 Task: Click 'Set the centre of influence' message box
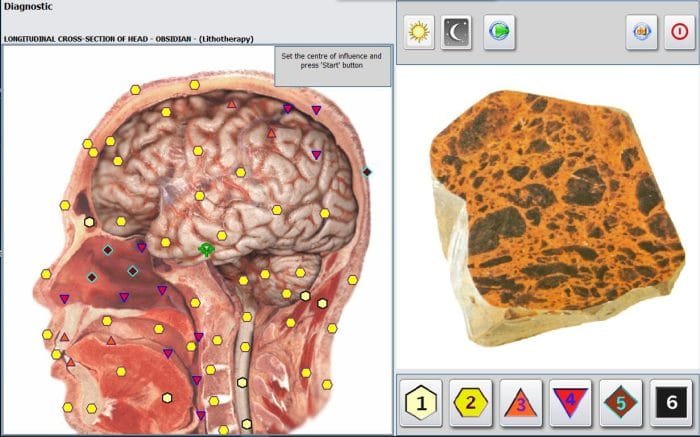(333, 66)
